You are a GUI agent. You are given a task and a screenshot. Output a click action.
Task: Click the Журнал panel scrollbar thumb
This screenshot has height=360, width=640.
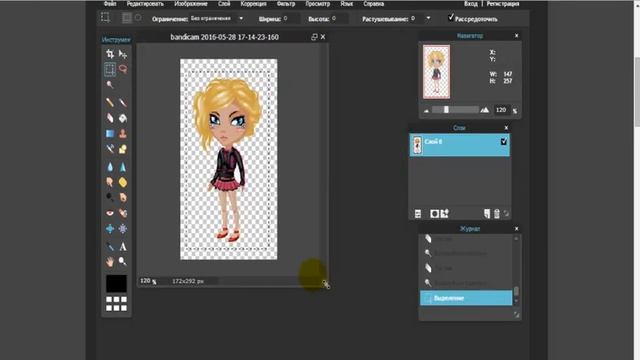(x=516, y=291)
